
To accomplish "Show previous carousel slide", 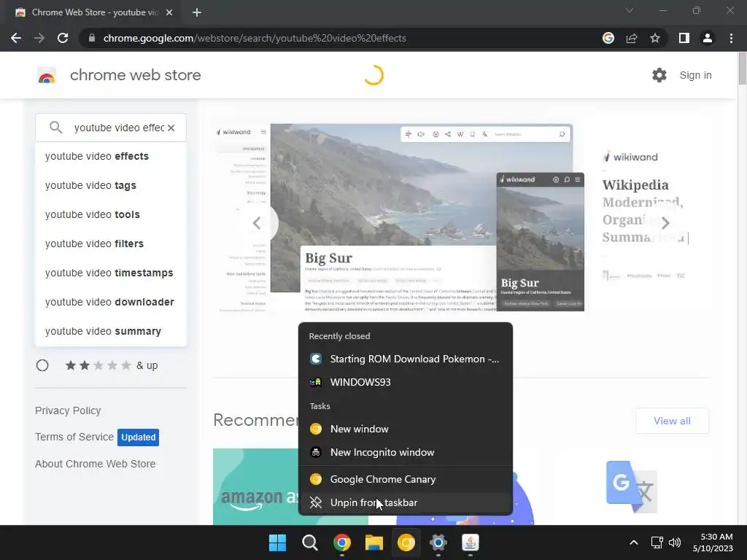I will pos(257,223).
